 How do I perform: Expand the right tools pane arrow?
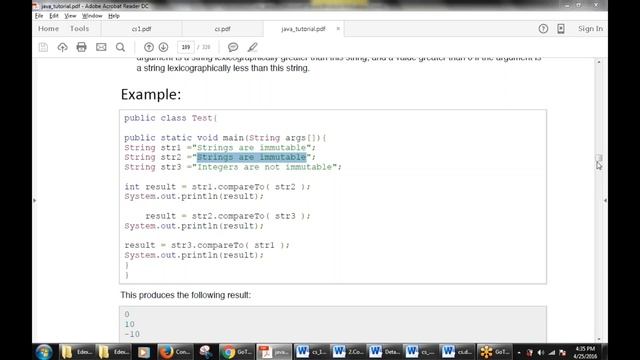[605, 200]
